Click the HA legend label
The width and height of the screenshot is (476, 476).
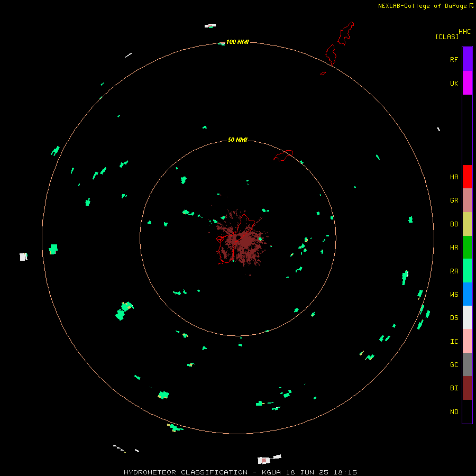pyautogui.click(x=454, y=177)
